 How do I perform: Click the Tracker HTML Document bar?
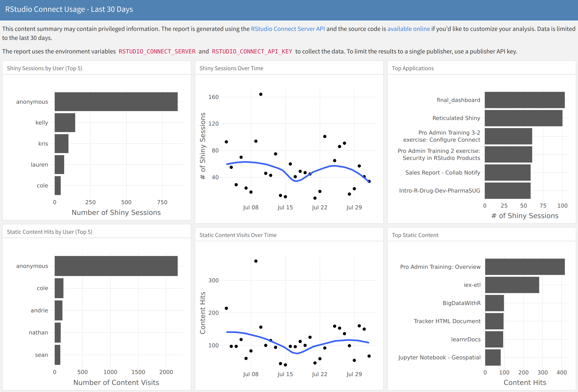click(x=494, y=321)
